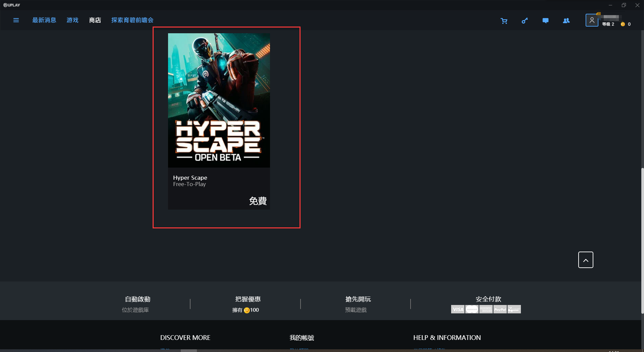Open the 探索育碧前瞻会 tab
The image size is (644, 352).
tap(132, 20)
